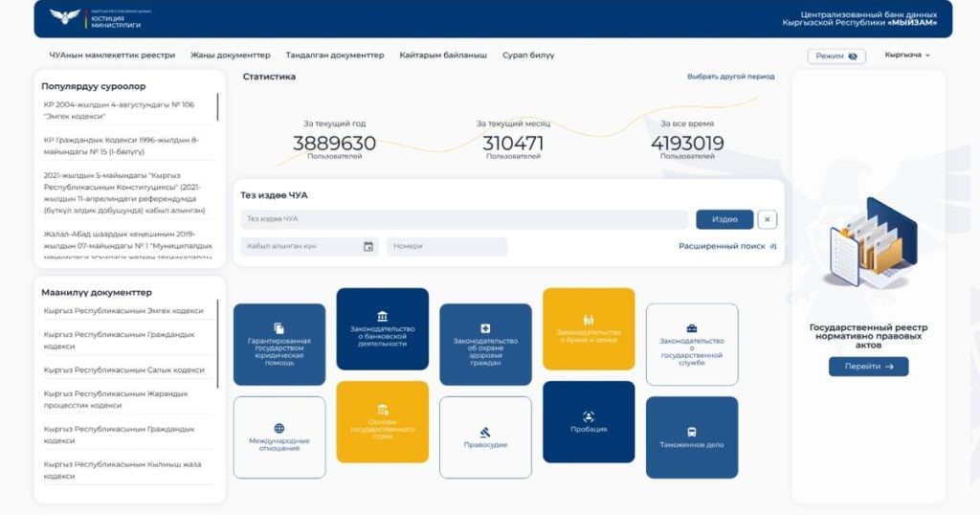The width and height of the screenshot is (980, 515).
Task: Click the Ministry of Justice eagle logo
Action: point(65,17)
